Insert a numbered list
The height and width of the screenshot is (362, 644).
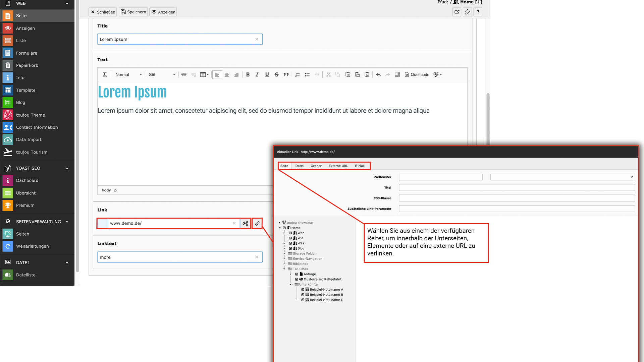coord(298,75)
